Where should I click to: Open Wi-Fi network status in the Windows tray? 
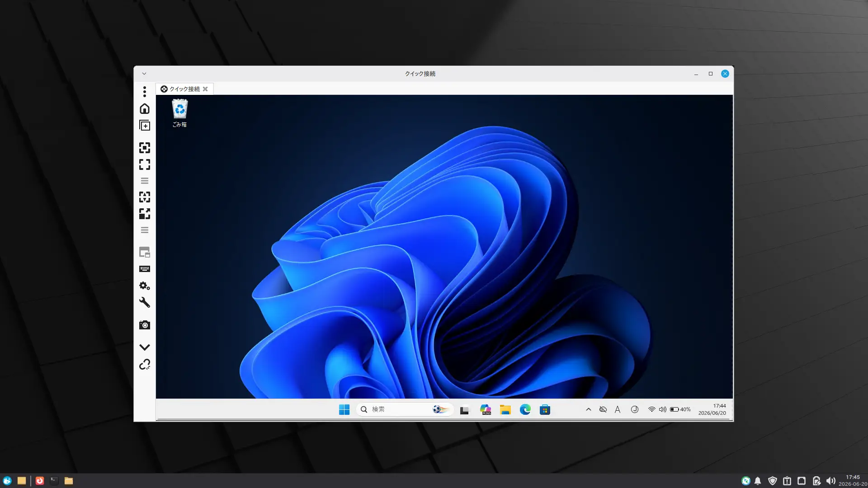point(651,409)
